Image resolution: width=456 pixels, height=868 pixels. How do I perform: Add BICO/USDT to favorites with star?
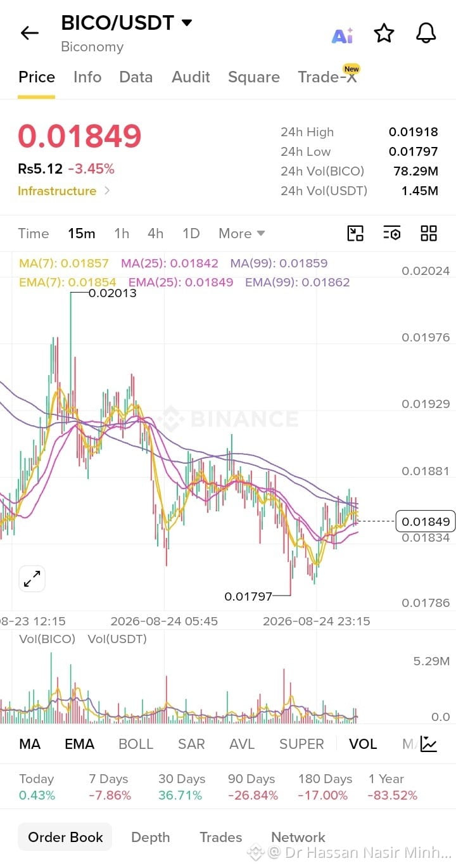click(x=384, y=33)
